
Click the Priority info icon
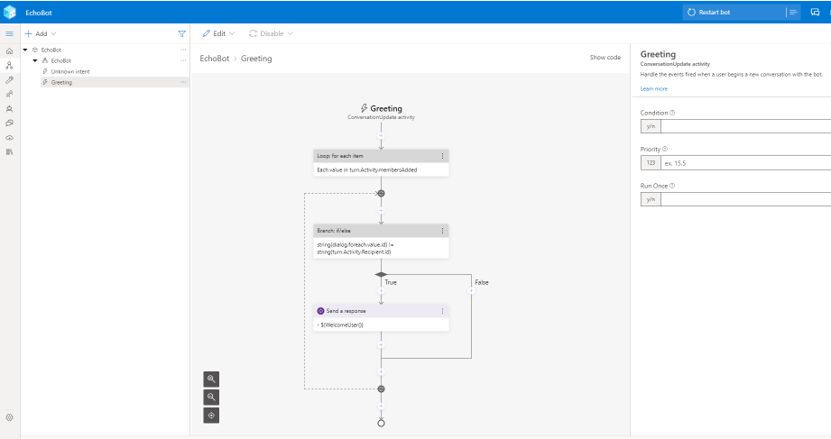(x=665, y=149)
